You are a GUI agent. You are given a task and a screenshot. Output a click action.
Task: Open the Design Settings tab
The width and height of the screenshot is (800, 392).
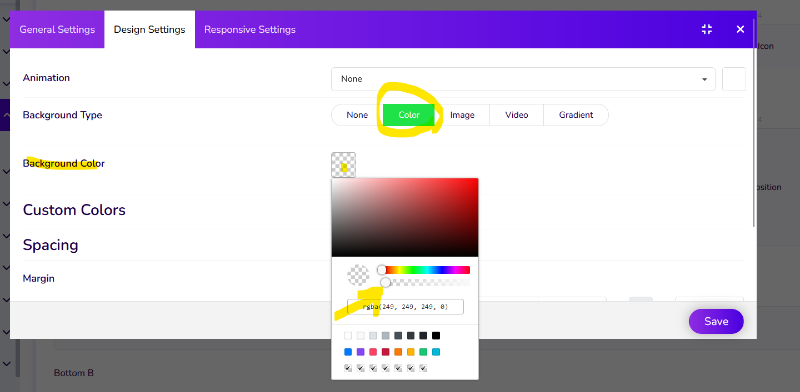pos(149,30)
